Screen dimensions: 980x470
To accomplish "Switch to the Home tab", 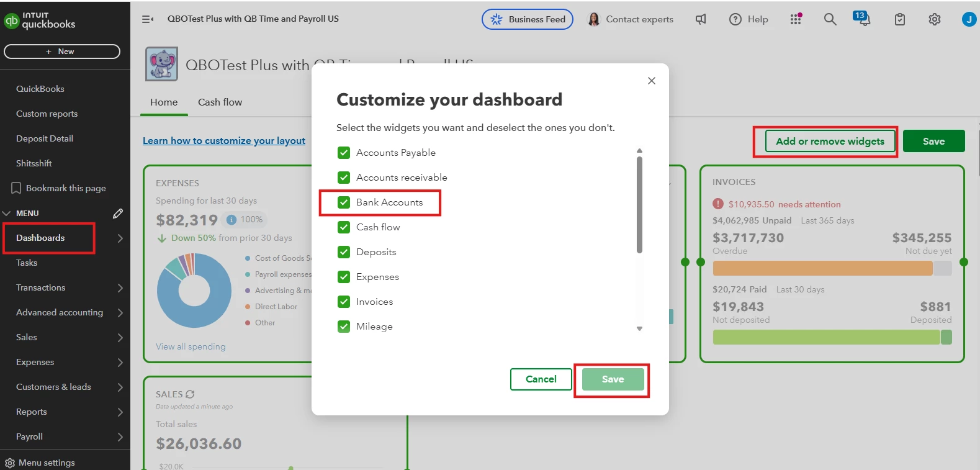I will pos(164,102).
